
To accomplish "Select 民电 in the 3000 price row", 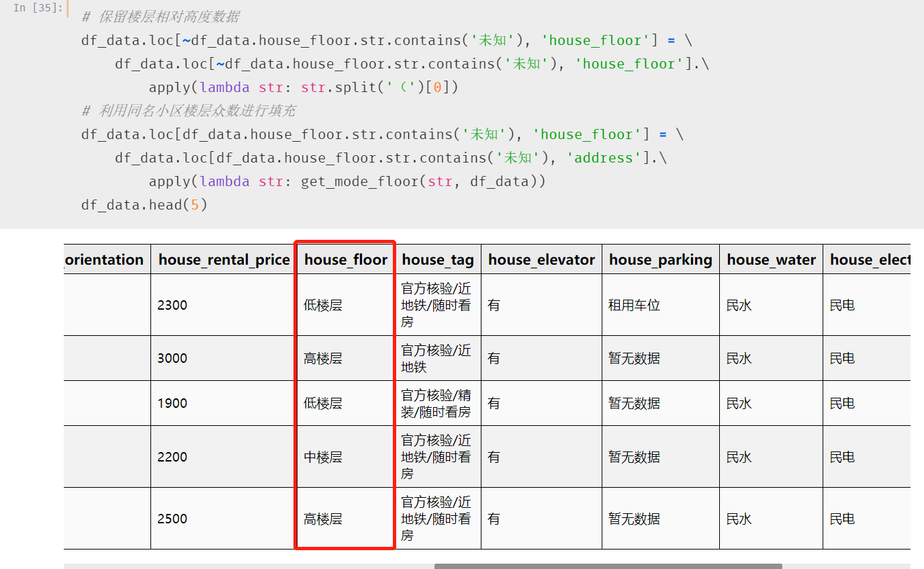I will point(842,358).
